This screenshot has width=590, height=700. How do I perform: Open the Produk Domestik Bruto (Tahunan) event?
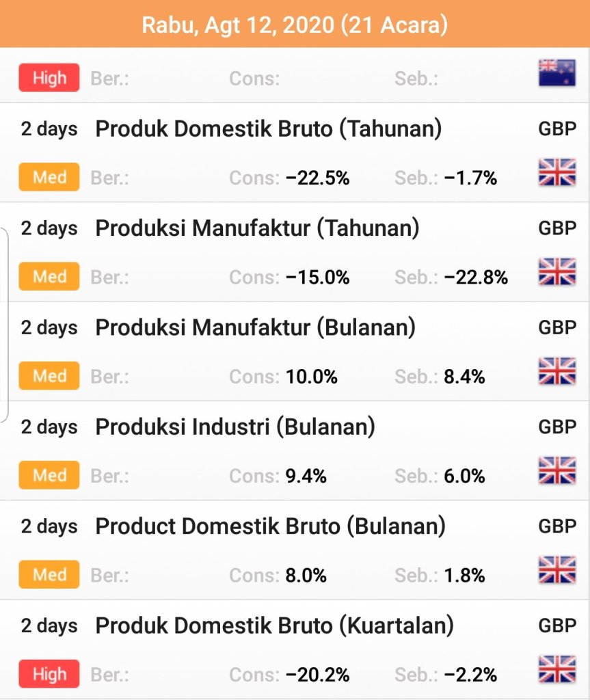268,129
